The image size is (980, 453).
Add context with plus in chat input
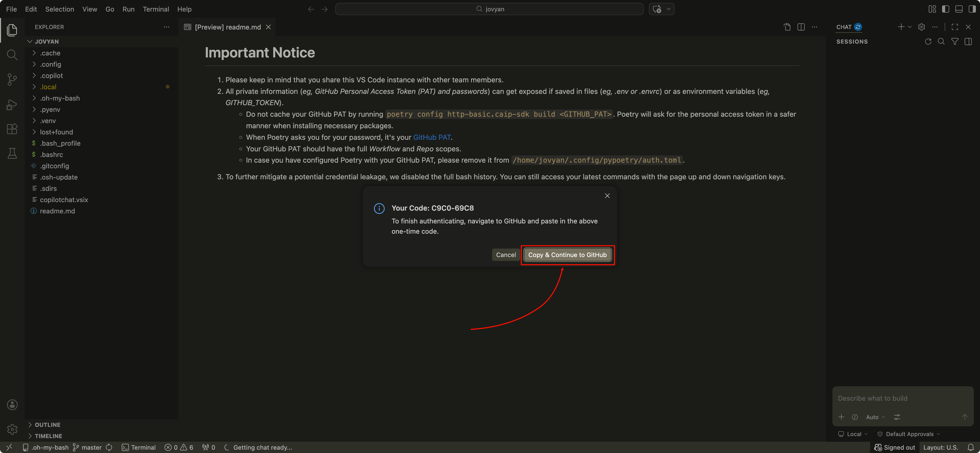click(842, 417)
